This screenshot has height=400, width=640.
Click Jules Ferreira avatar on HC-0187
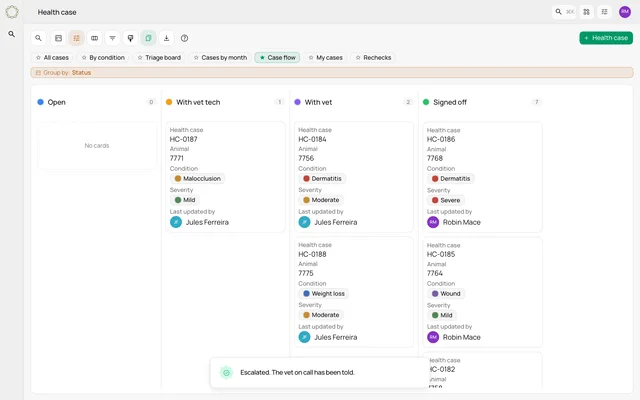click(176, 222)
